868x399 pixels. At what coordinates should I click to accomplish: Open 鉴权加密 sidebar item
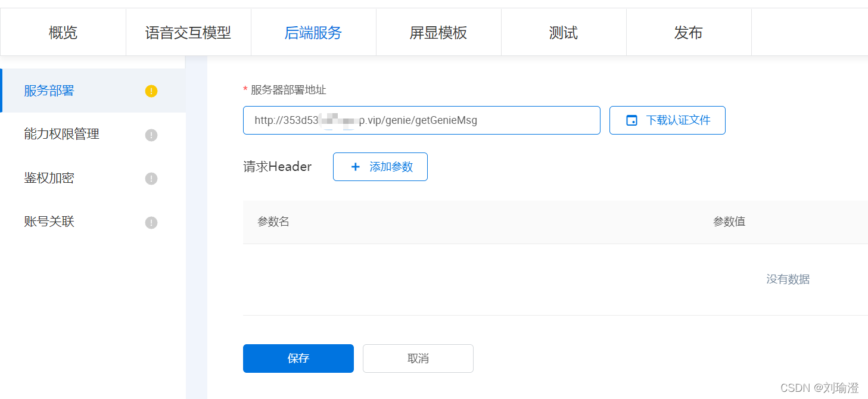point(93,178)
